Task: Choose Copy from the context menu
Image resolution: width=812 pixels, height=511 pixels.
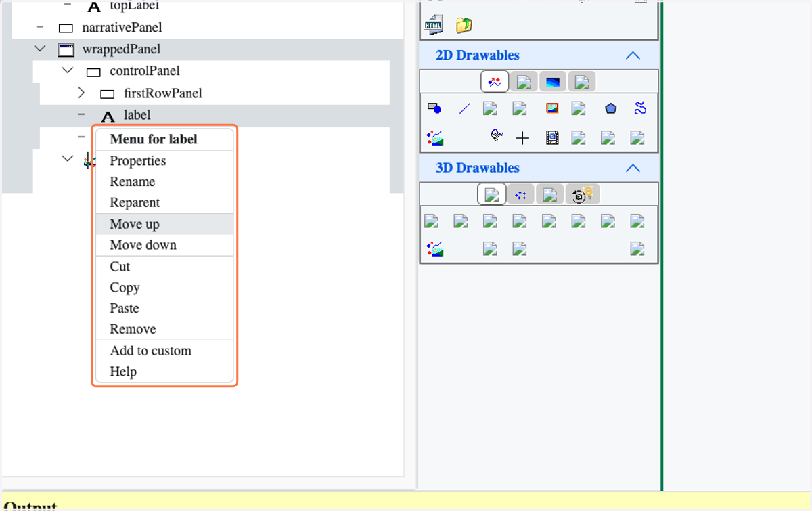Action: click(x=164, y=288)
